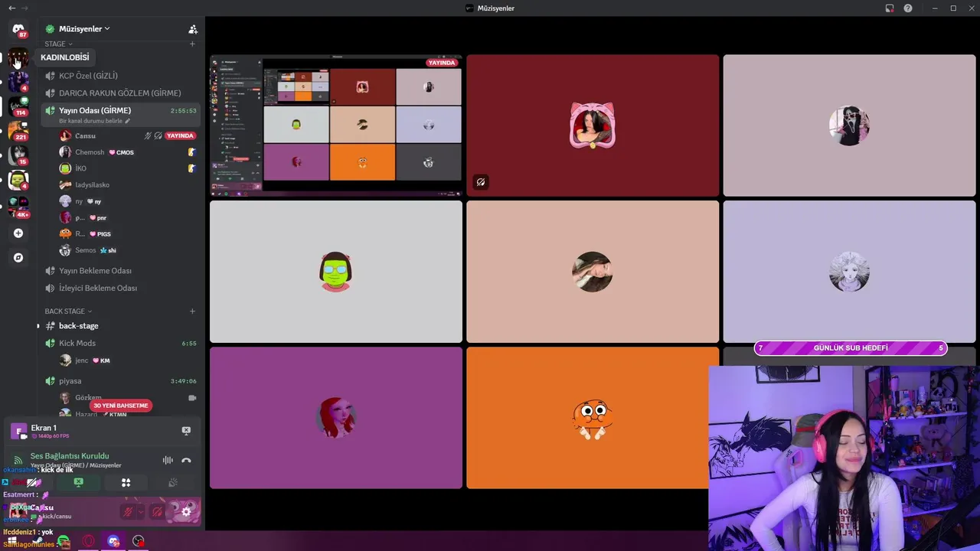Image resolution: width=980 pixels, height=551 pixels.
Task: Open Discord from taskbar
Action: click(x=113, y=542)
